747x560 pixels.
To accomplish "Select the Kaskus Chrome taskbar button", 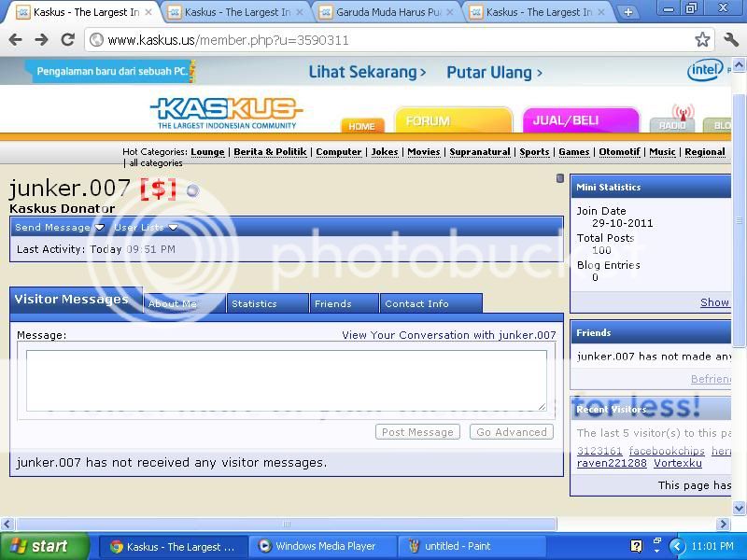I will tap(175, 546).
